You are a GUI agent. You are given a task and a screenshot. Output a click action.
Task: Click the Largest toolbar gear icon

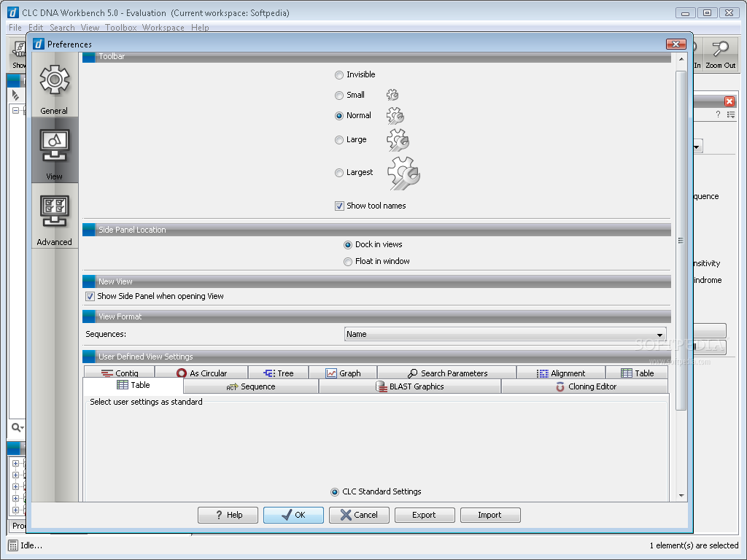pos(403,173)
